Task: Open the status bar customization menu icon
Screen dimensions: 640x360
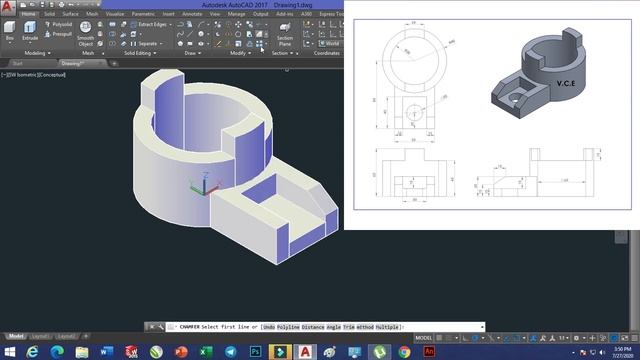Action: [x=634, y=338]
